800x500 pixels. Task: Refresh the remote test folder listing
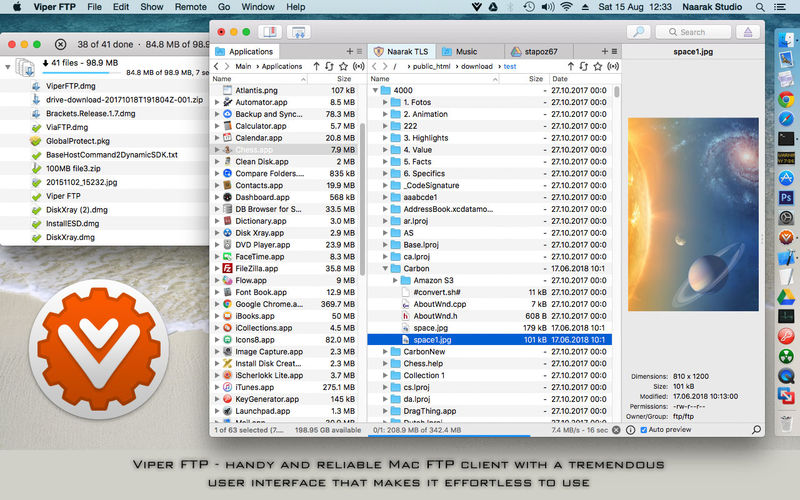[584, 66]
